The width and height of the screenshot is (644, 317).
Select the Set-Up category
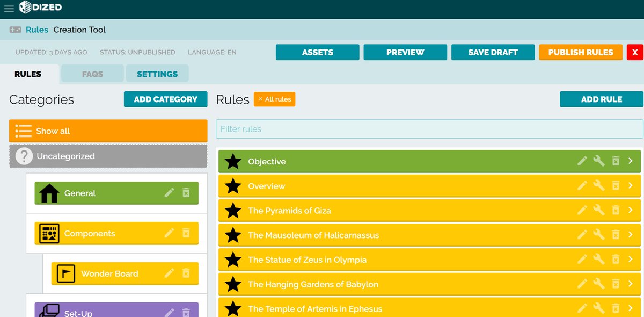coord(116,310)
